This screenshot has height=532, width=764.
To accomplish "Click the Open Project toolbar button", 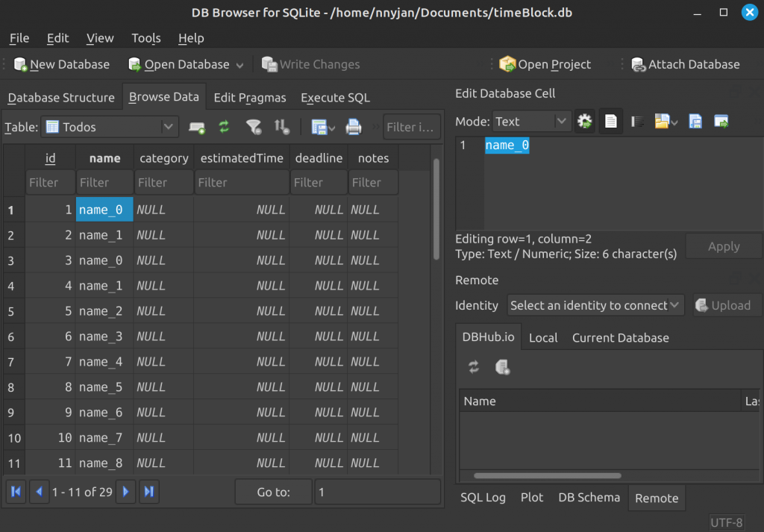I will pos(545,64).
